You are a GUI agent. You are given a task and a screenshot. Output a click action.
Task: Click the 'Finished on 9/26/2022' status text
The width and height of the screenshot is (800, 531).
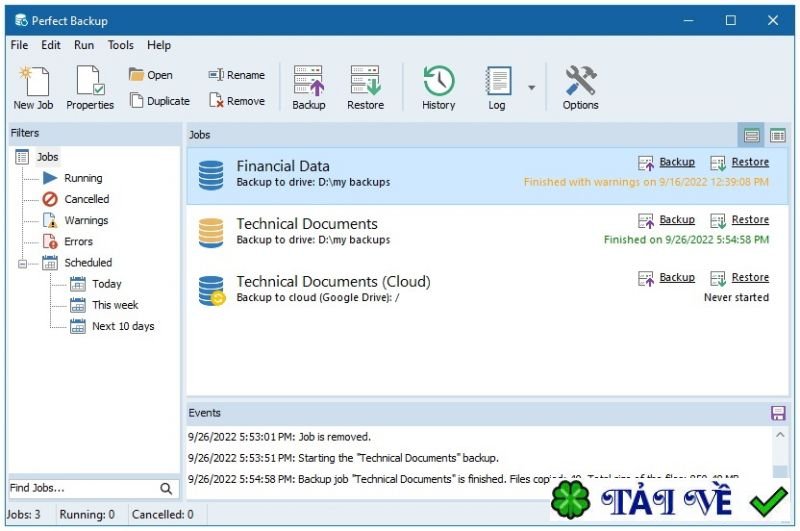point(686,240)
